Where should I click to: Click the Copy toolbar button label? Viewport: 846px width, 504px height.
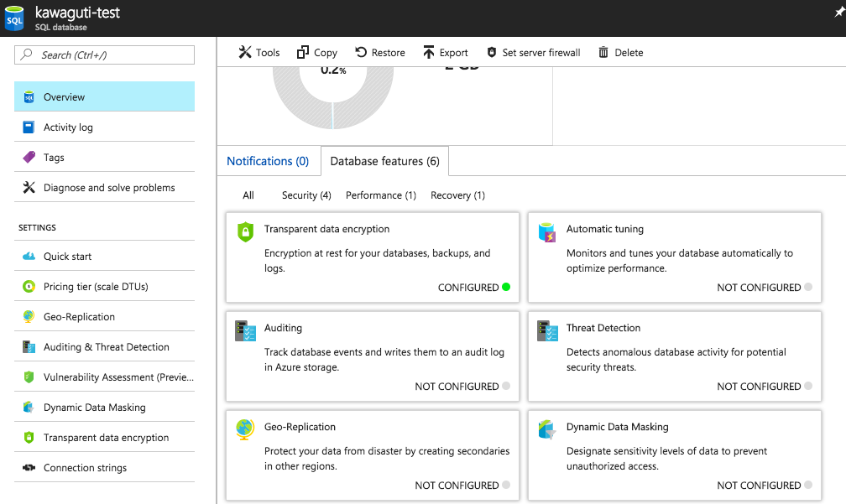coord(326,52)
